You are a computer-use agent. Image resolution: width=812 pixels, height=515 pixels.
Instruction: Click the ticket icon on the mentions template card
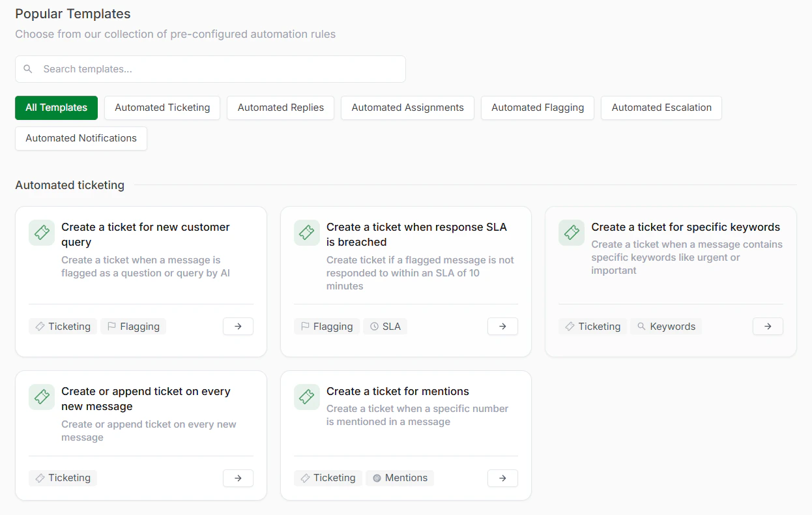[x=306, y=397]
